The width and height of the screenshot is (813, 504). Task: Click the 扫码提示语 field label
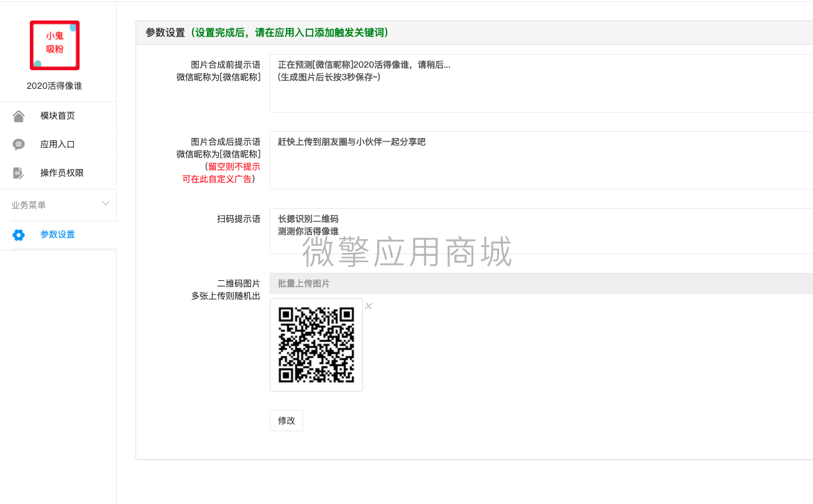pos(239,219)
